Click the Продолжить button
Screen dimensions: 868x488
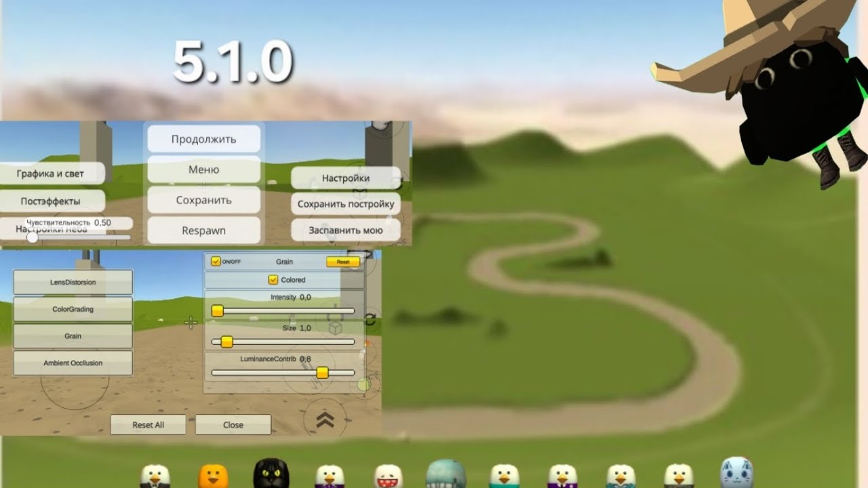point(204,139)
